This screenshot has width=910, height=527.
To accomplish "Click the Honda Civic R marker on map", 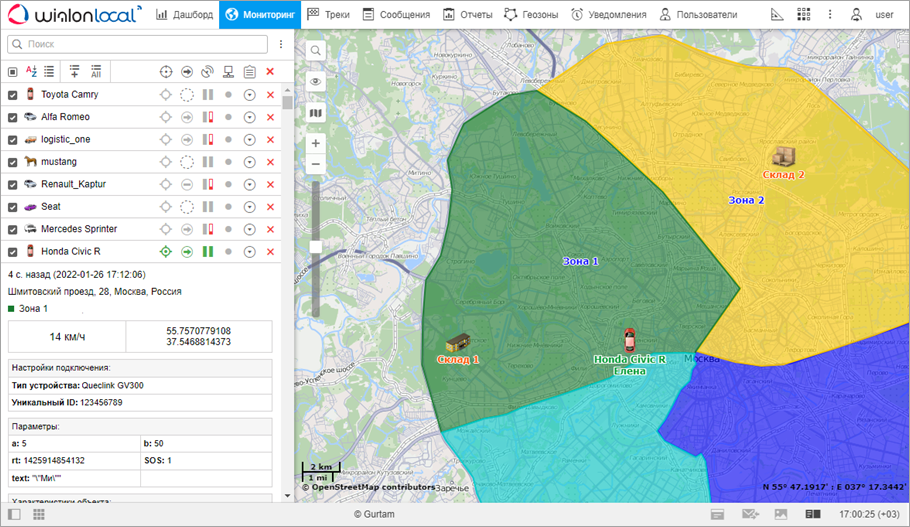I will coord(629,339).
